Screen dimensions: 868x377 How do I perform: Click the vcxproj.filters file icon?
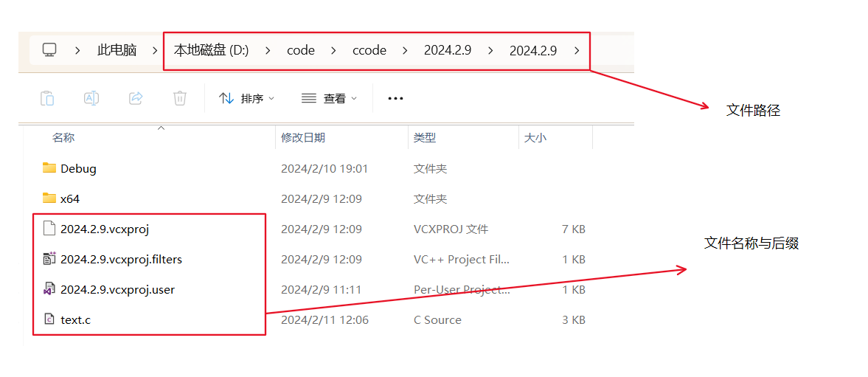[49, 258]
